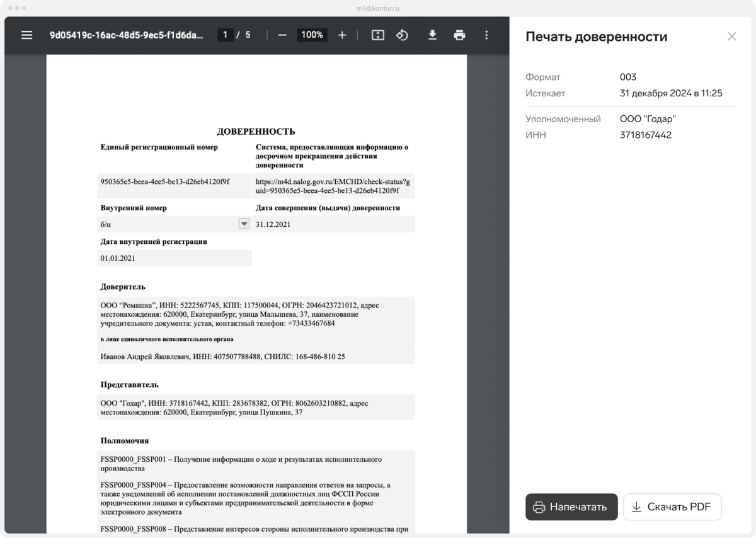The image size is (756, 538).
Task: Click the FSSP0000_FSSP008 authority row
Action: (x=256, y=529)
